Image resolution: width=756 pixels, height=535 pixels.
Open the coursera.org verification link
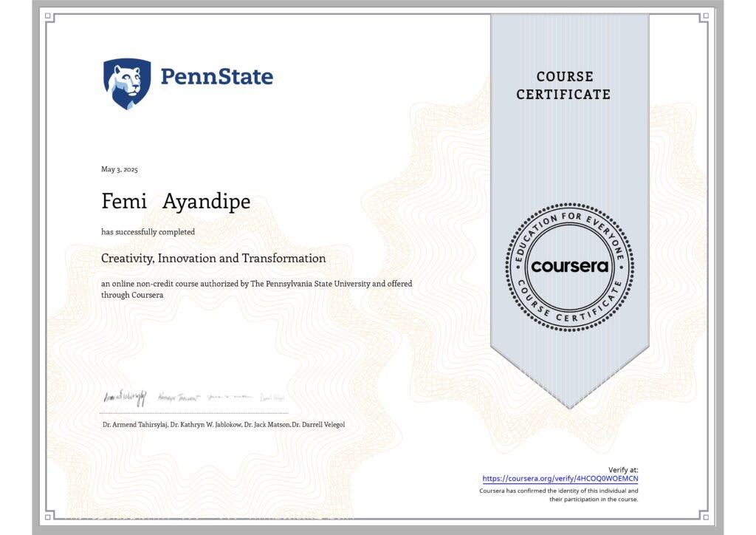click(x=560, y=479)
